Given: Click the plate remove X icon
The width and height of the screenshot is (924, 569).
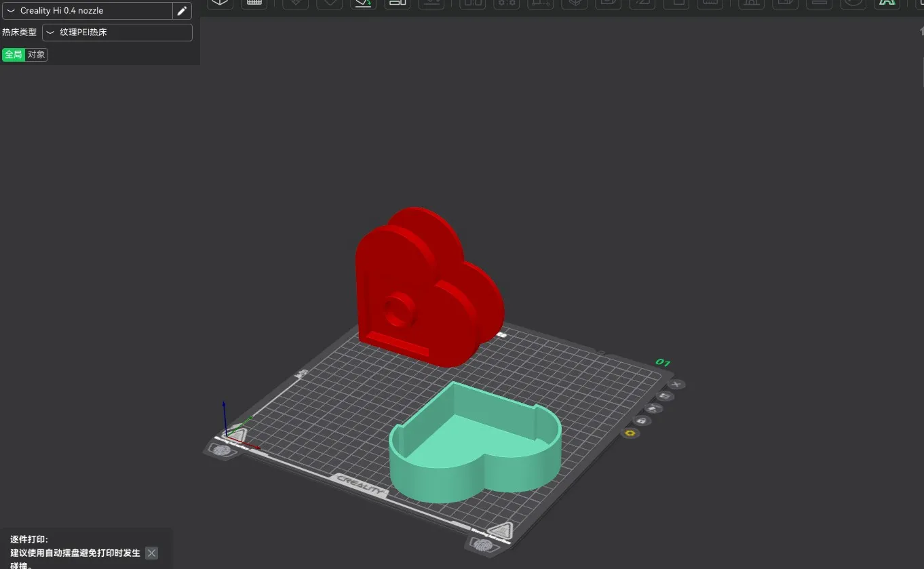Looking at the screenshot, I should pos(676,385).
